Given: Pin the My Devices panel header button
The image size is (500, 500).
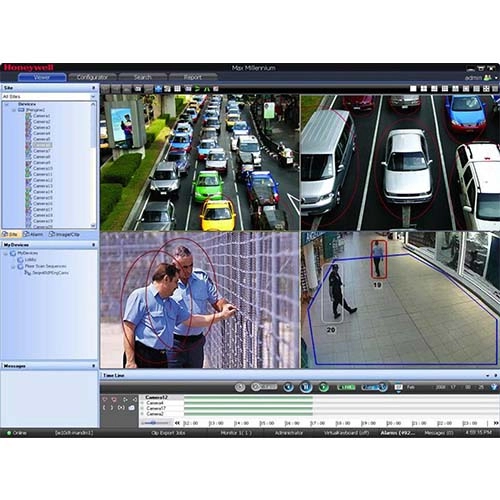Looking at the screenshot, I should click(x=93, y=245).
